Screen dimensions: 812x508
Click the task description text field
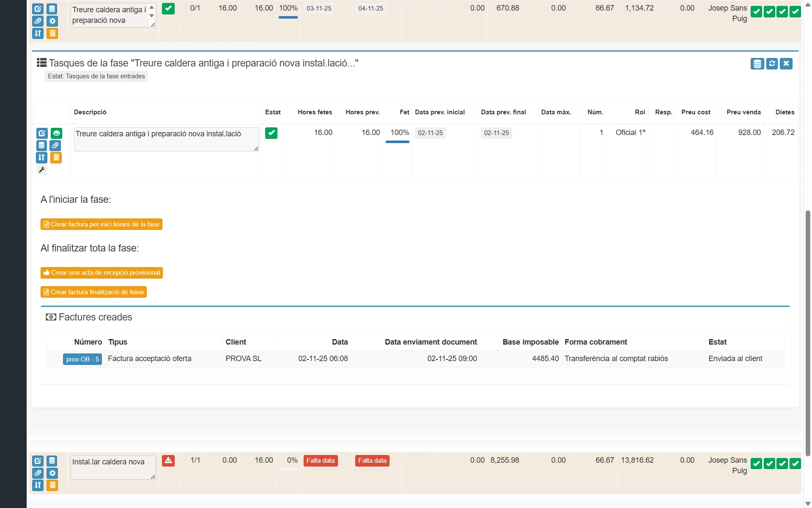point(166,139)
